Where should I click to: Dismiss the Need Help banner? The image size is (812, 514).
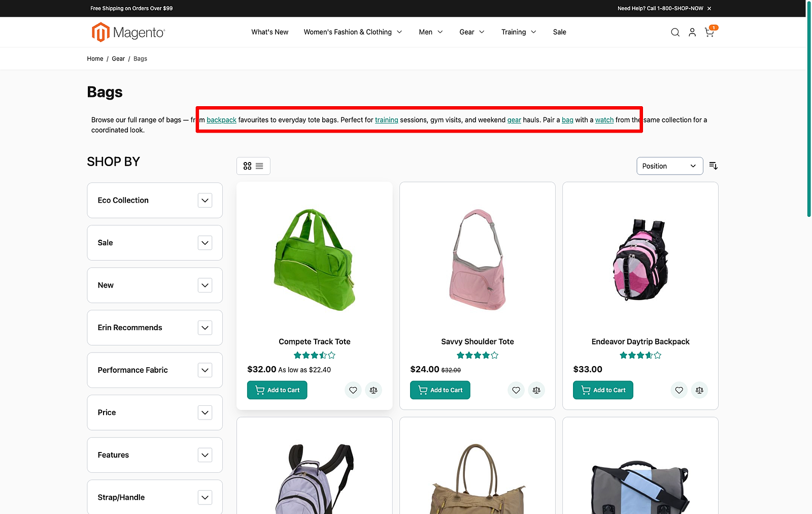(709, 8)
